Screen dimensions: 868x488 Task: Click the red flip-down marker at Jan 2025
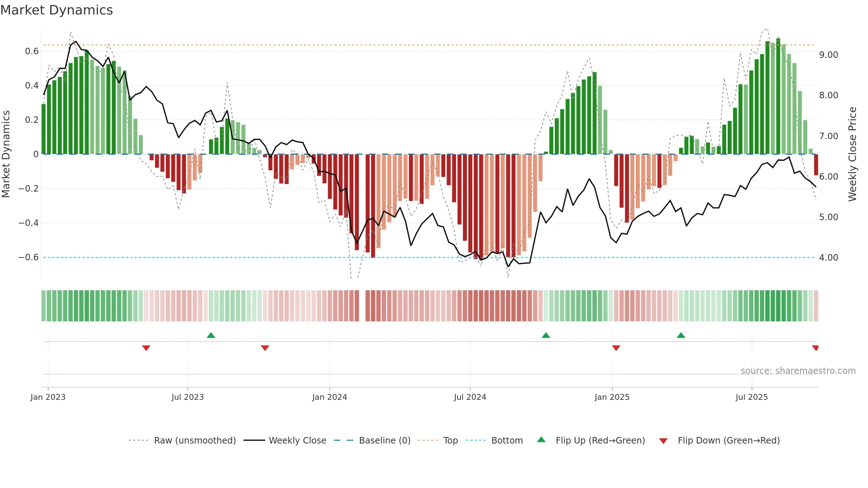tap(616, 348)
